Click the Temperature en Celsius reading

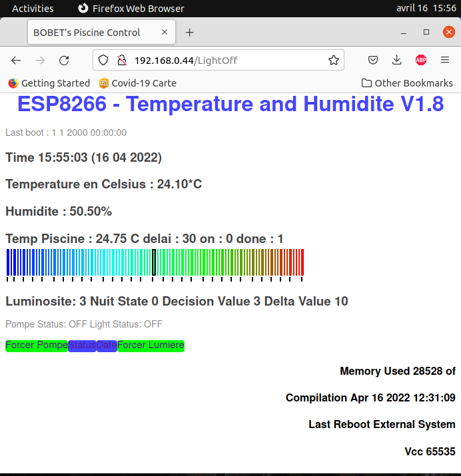point(103,184)
